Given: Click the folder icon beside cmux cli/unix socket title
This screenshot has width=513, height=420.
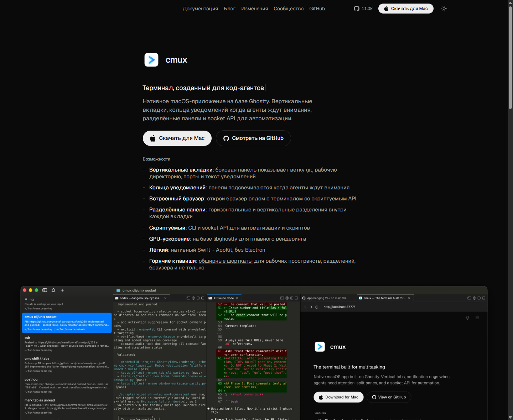Looking at the screenshot, I should tap(119, 290).
